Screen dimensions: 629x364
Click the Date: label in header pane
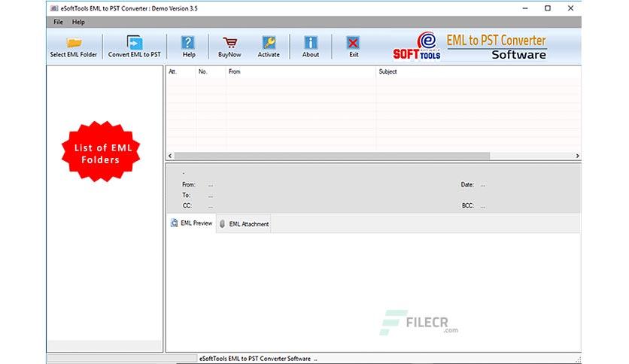click(467, 185)
